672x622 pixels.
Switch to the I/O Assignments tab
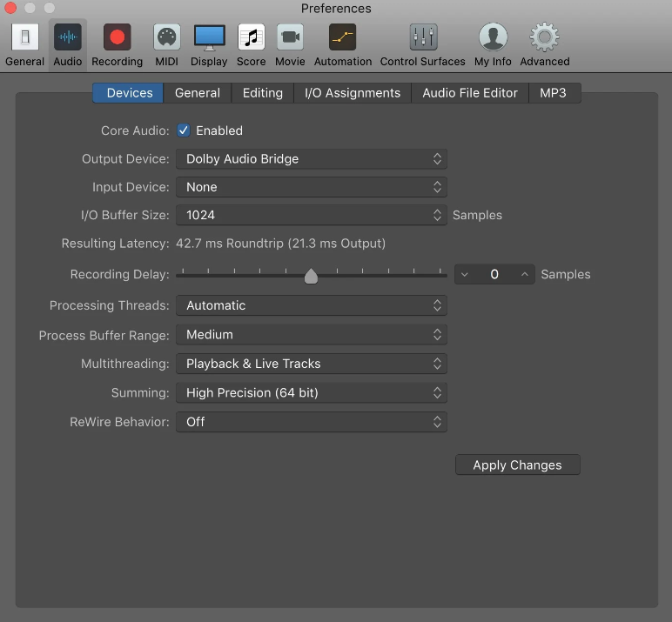pos(353,93)
